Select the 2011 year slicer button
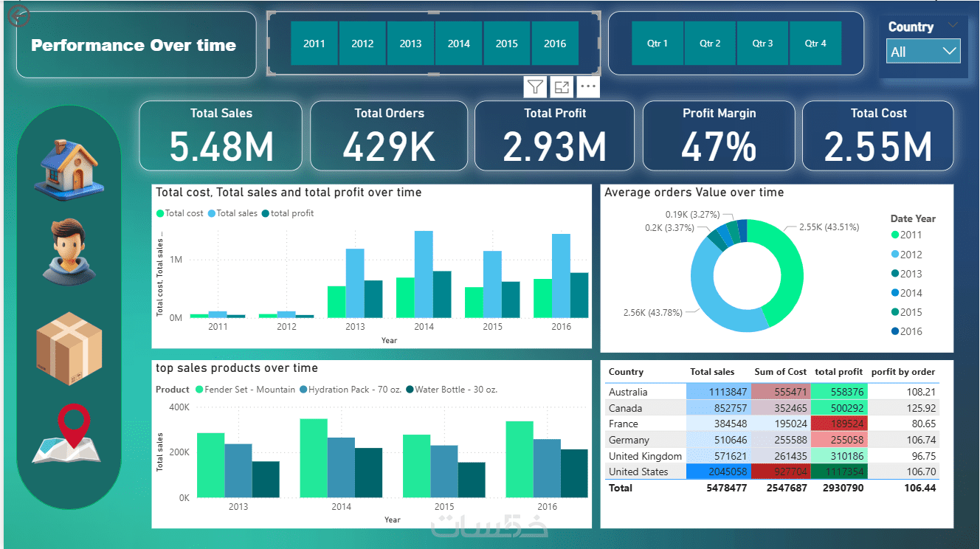The height and width of the screenshot is (549, 980). click(314, 44)
